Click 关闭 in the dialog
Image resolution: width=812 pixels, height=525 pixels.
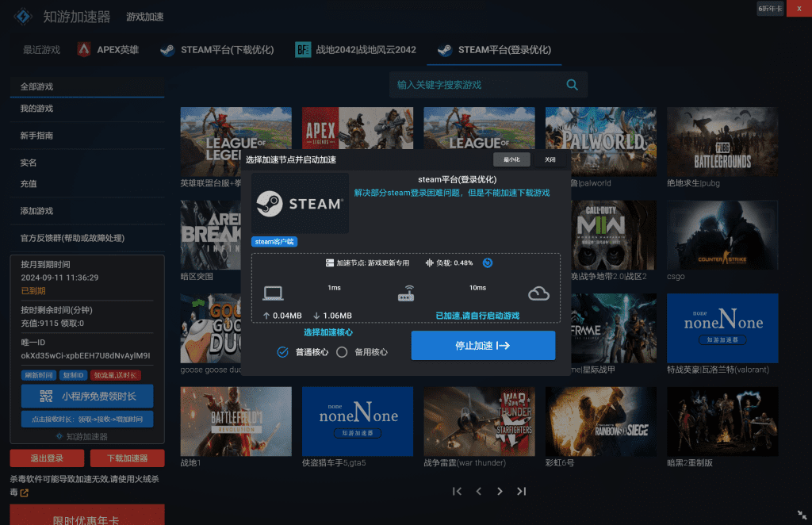[550, 159]
